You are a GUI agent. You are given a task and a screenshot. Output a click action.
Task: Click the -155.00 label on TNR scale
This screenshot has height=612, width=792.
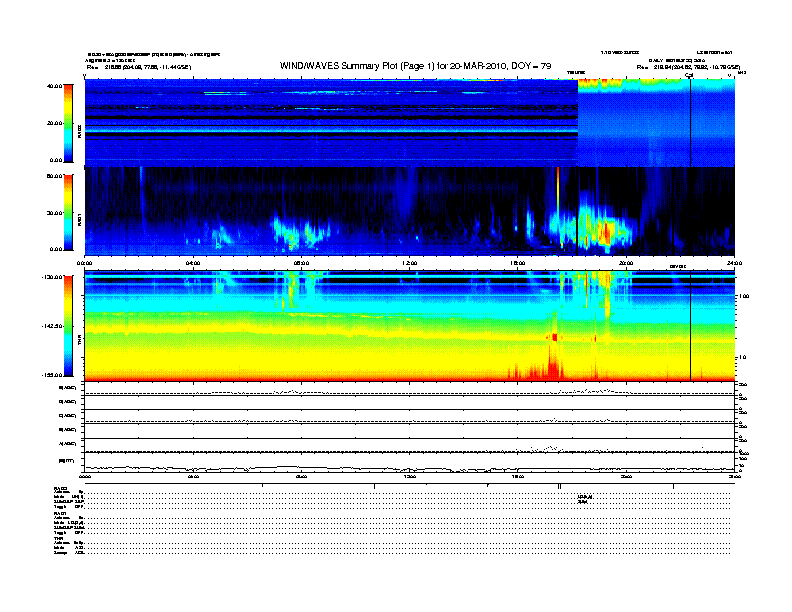point(52,375)
